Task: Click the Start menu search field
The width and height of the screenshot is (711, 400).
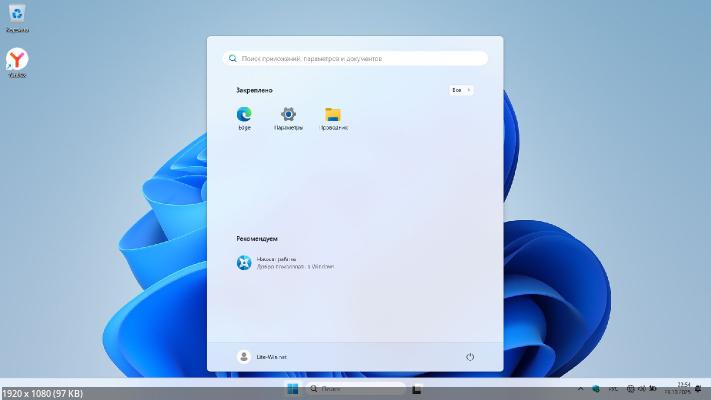Action: [355, 59]
